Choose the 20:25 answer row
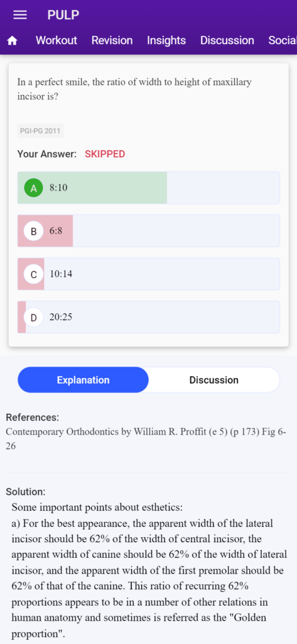The image size is (297, 644). 148,318
